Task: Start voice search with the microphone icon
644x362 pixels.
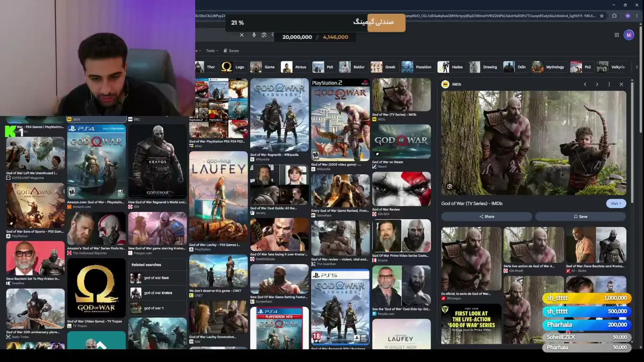Action: [x=254, y=35]
